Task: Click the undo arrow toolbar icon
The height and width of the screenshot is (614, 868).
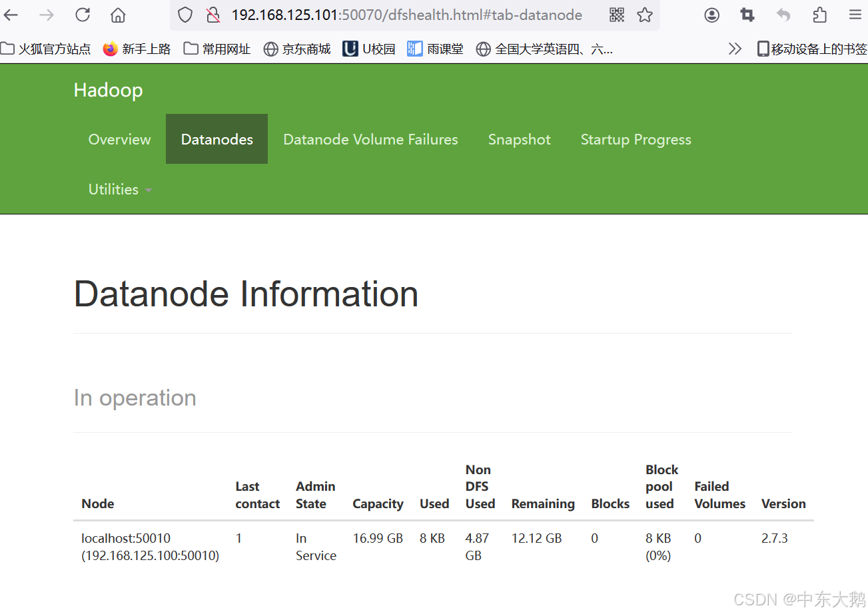Action: (783, 15)
